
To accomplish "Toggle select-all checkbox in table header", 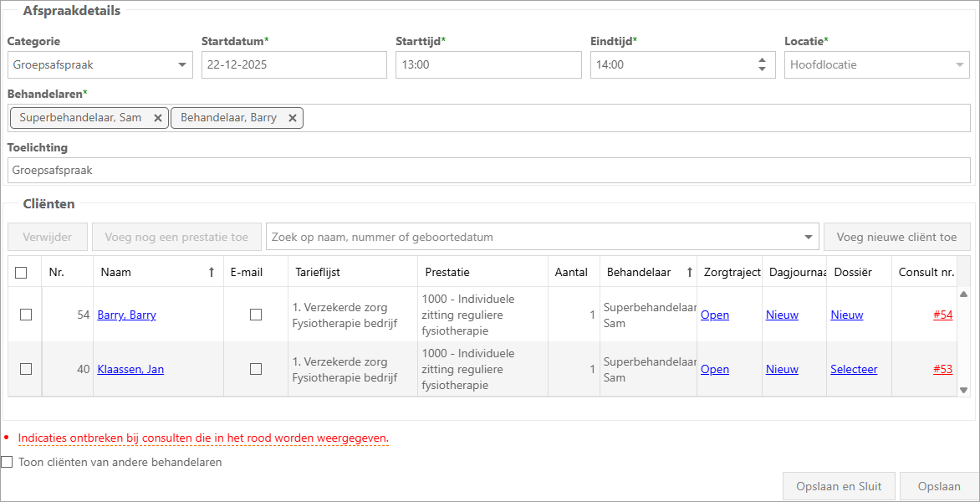I will [22, 272].
